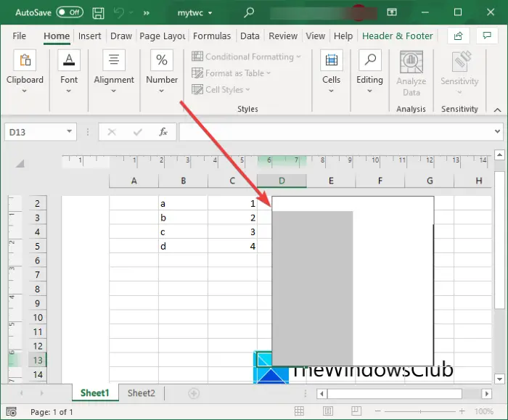Click the Enter checkmark formula button
This screenshot has height=420, width=508.
(138, 132)
